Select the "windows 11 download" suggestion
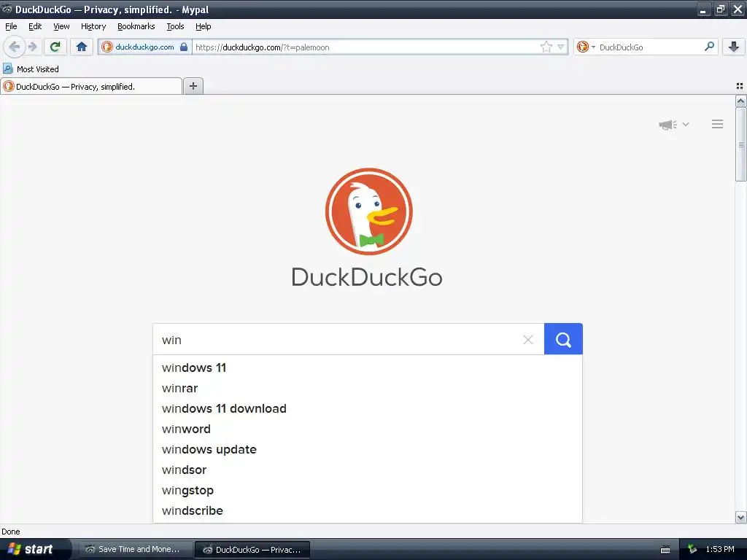The image size is (747, 560). [x=368, y=408]
